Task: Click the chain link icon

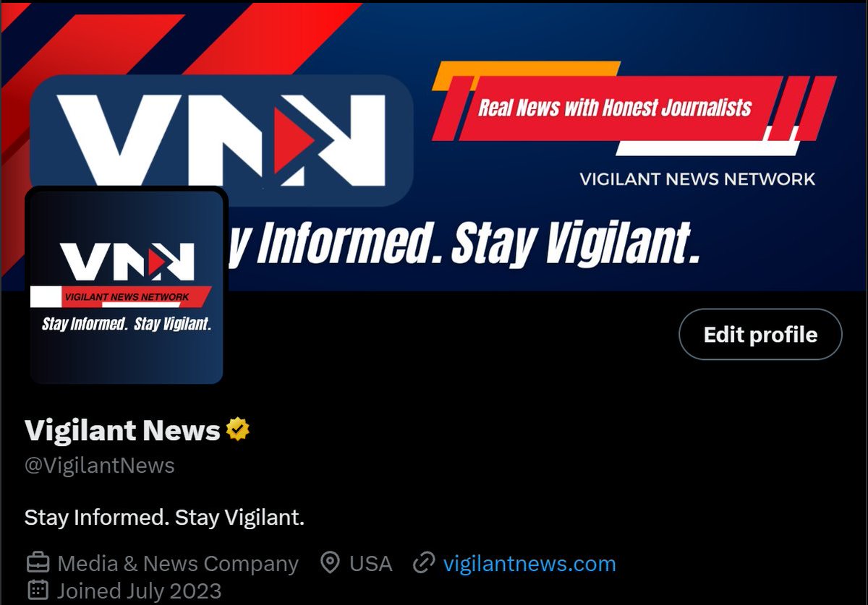Action: [423, 563]
